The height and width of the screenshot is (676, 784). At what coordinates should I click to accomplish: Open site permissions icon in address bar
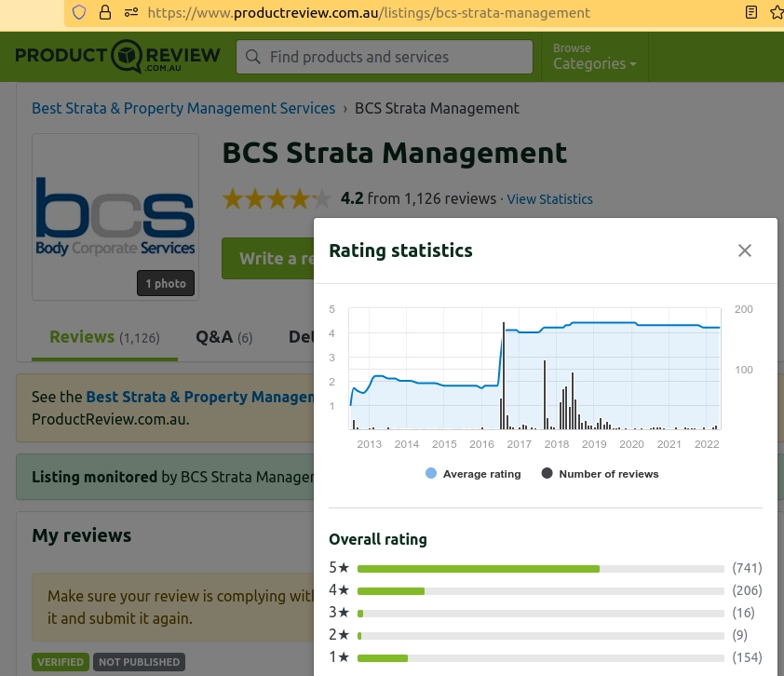(131, 12)
